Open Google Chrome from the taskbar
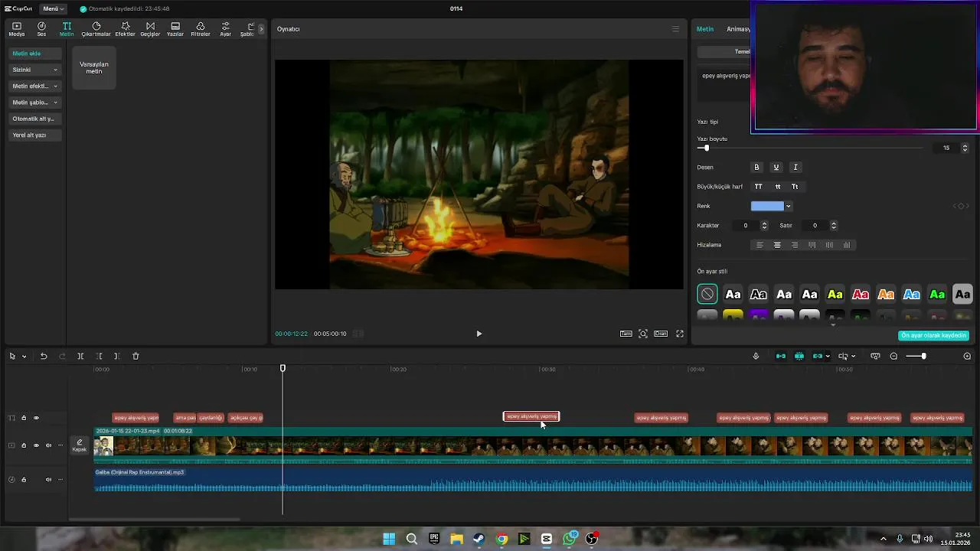The width and height of the screenshot is (980, 551). tap(501, 539)
